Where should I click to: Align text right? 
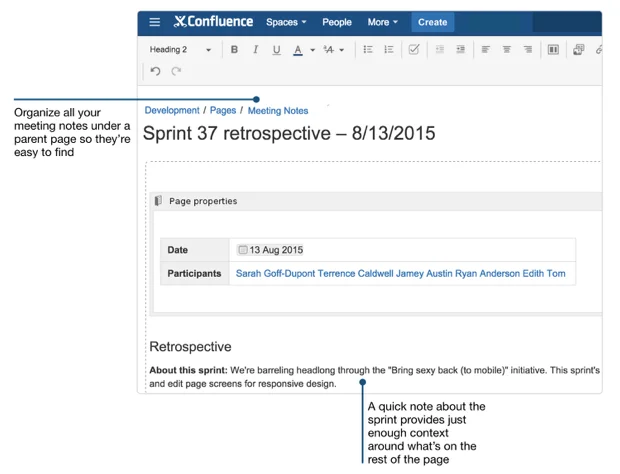pyautogui.click(x=528, y=49)
